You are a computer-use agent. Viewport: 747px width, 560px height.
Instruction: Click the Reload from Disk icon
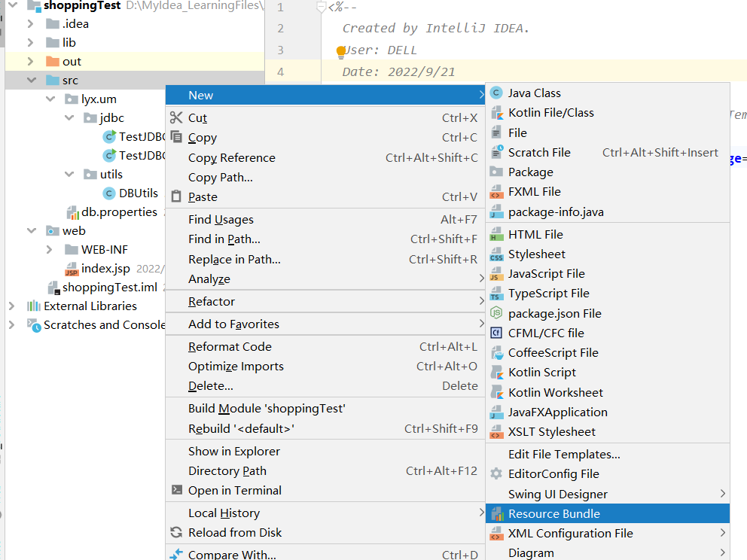coord(176,532)
